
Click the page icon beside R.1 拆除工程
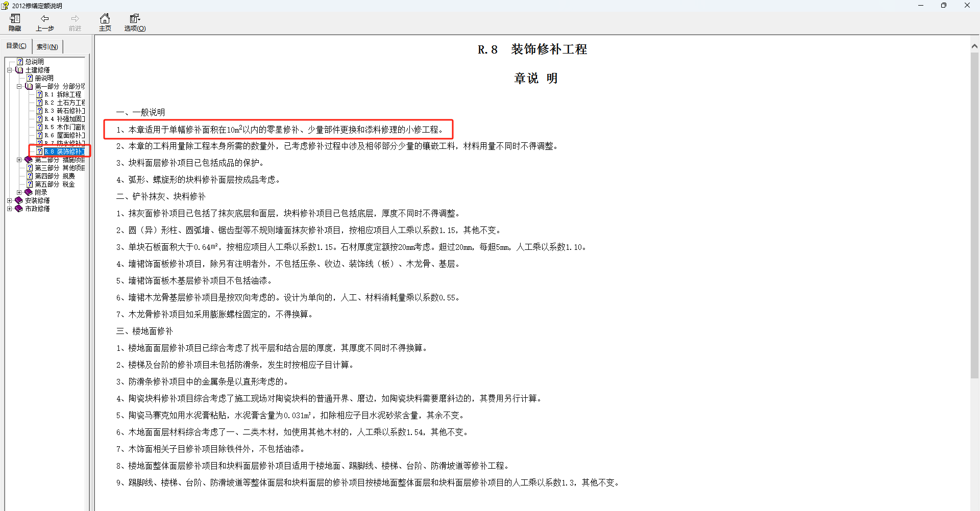pos(39,94)
